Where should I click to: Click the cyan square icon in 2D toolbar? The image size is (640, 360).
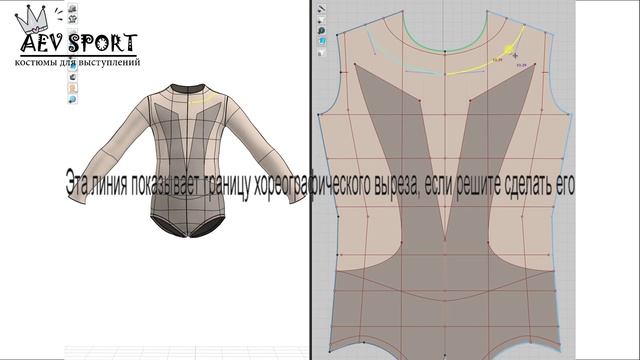(x=322, y=41)
